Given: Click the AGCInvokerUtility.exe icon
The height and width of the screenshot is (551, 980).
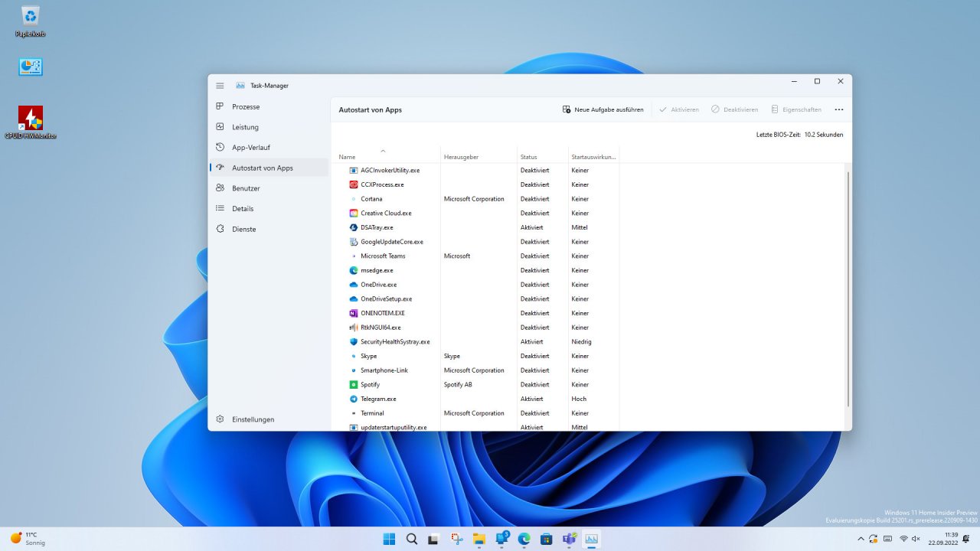Looking at the screenshot, I should [354, 170].
